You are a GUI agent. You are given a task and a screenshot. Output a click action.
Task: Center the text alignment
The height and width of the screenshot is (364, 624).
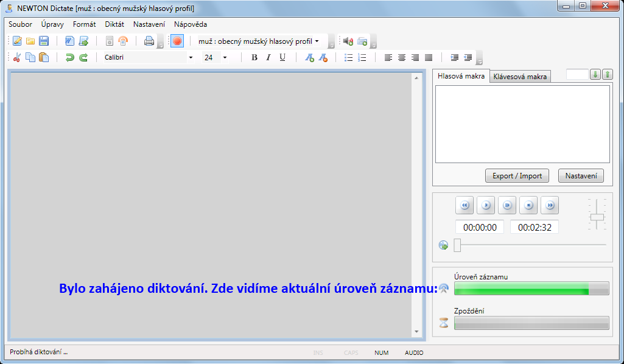pyautogui.click(x=402, y=58)
